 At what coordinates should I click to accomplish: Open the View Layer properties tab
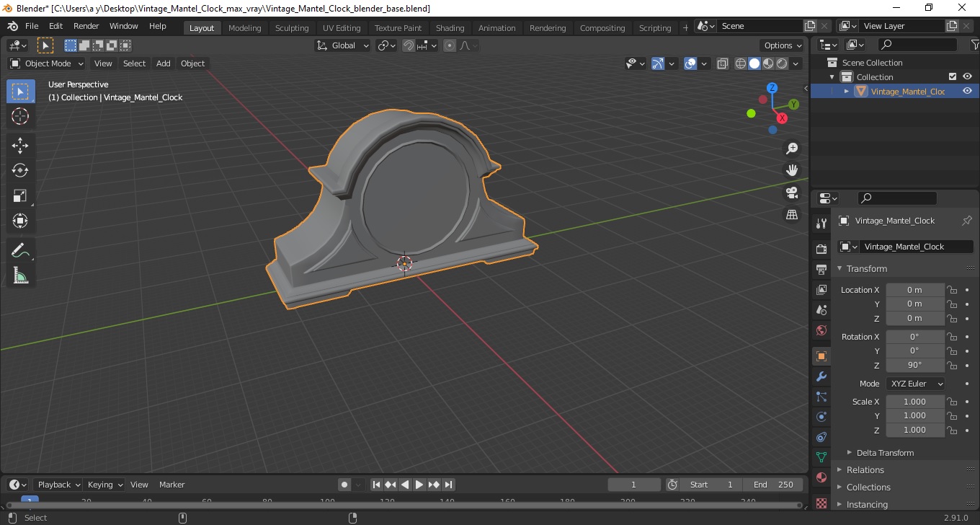pyautogui.click(x=821, y=289)
